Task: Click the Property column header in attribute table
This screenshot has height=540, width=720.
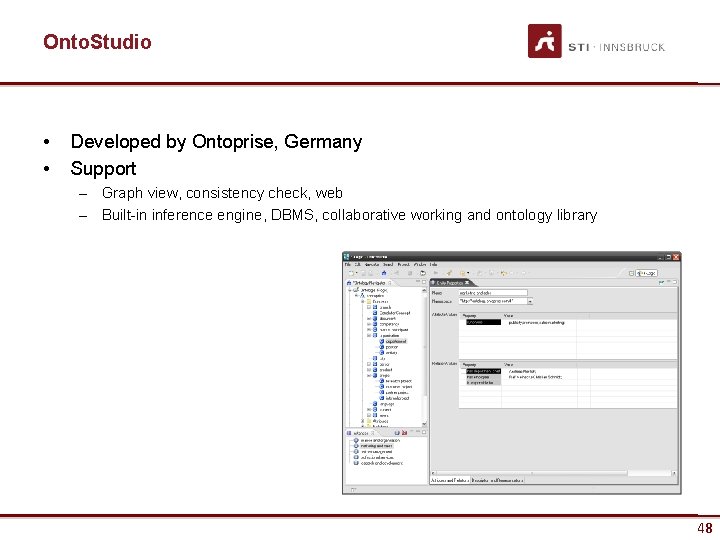Action: pyautogui.click(x=480, y=316)
